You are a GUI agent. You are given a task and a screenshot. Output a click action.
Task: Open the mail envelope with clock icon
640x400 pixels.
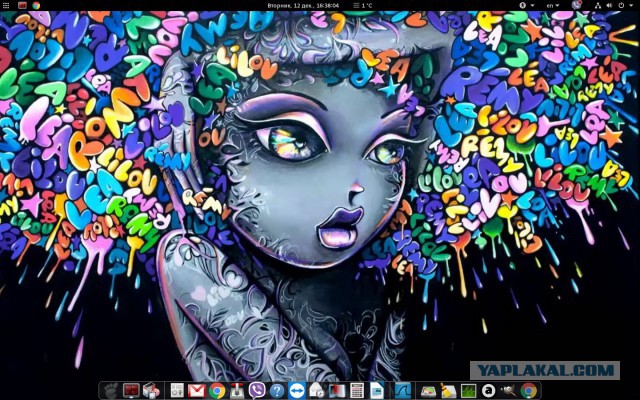click(x=317, y=391)
